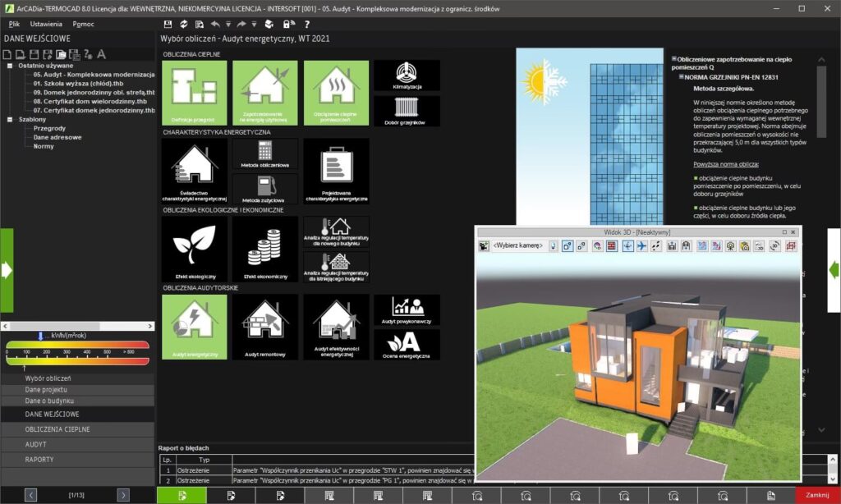
Task: Choose the Audyt remontowy tile
Action: 264,326
